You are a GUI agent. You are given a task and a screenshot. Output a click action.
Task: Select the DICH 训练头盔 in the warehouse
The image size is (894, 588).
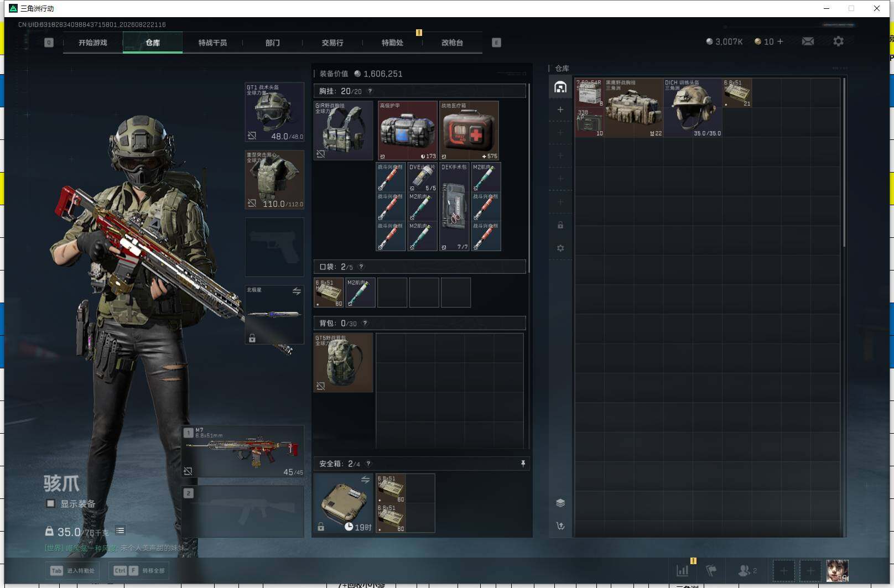click(693, 108)
